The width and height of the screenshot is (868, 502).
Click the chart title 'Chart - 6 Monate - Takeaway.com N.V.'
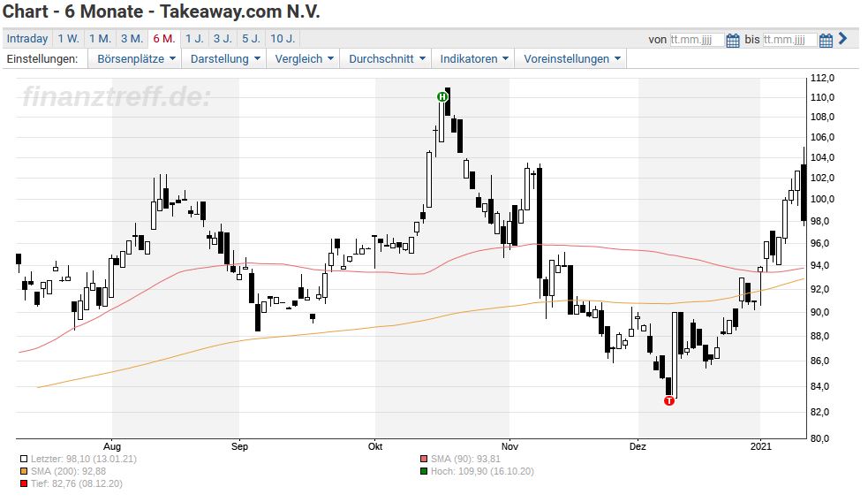pyautogui.click(x=161, y=11)
